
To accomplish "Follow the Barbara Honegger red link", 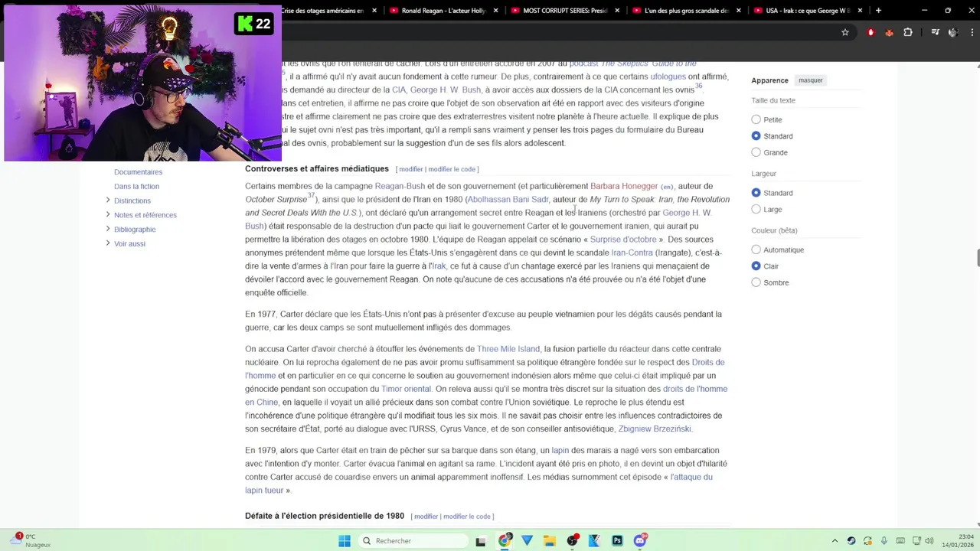I will point(624,186).
